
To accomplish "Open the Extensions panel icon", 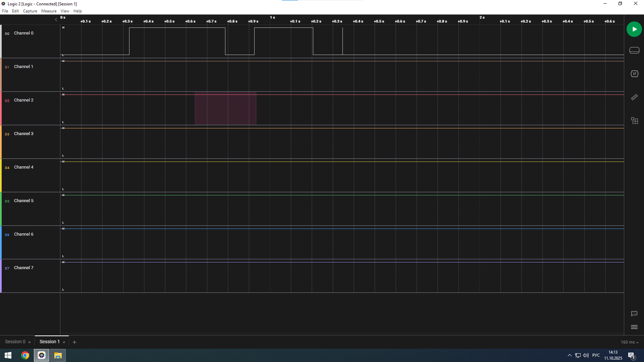I will click(634, 121).
